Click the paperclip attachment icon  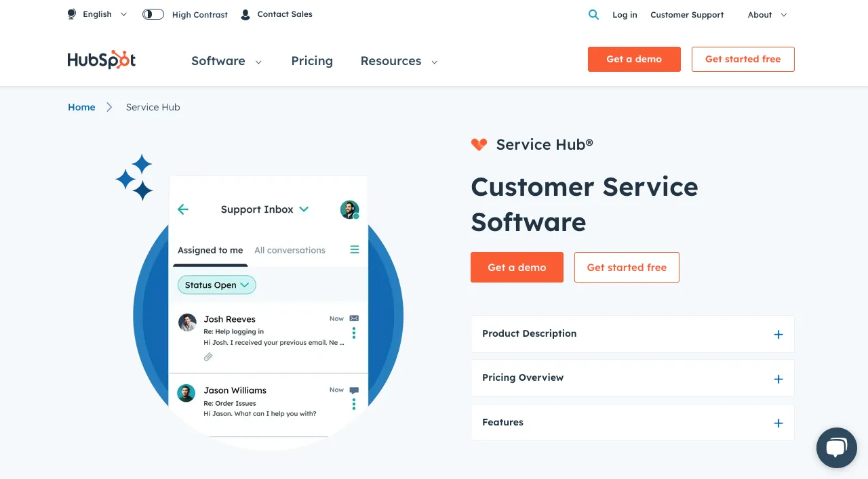coord(208,357)
